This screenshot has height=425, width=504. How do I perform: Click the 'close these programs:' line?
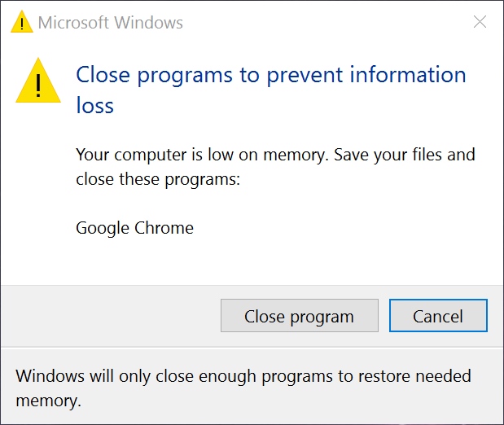pos(158,179)
